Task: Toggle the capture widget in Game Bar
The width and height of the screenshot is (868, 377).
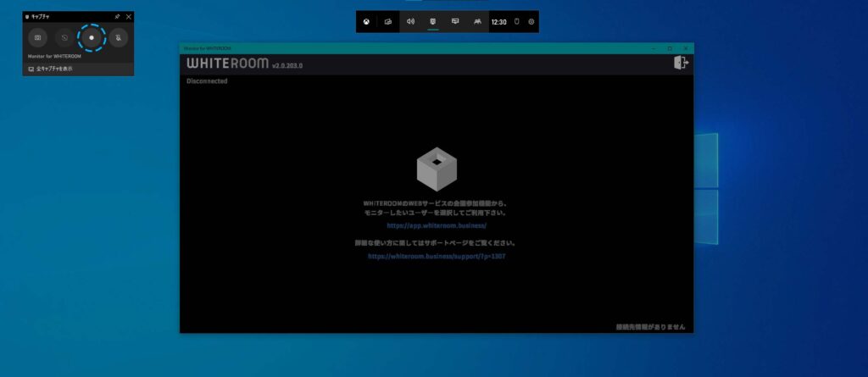Action: (433, 21)
